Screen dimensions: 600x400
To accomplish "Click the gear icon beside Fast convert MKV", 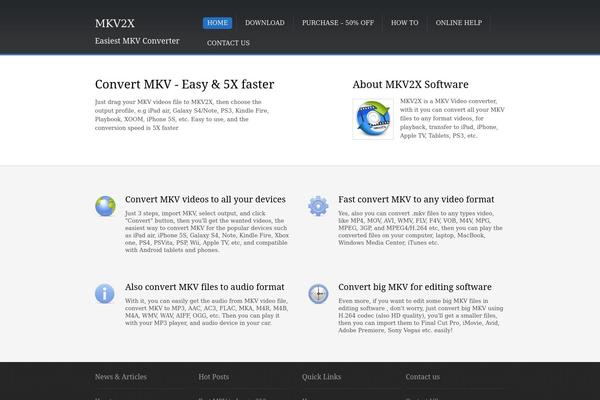I will (x=318, y=206).
